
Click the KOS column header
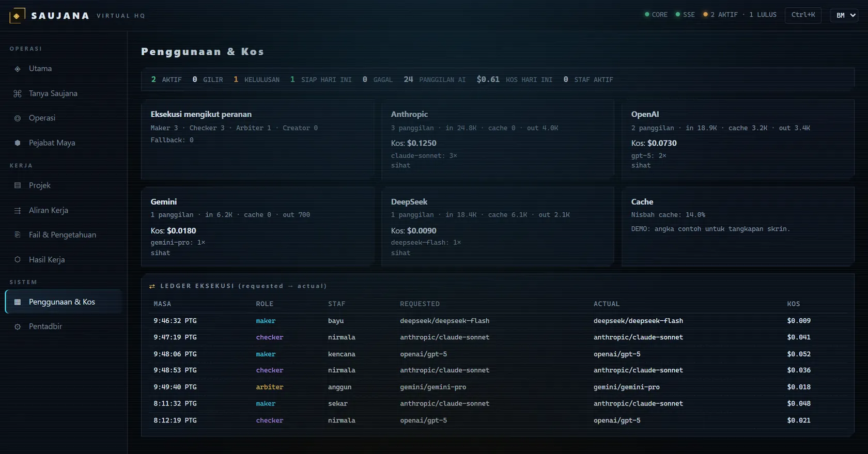(794, 304)
